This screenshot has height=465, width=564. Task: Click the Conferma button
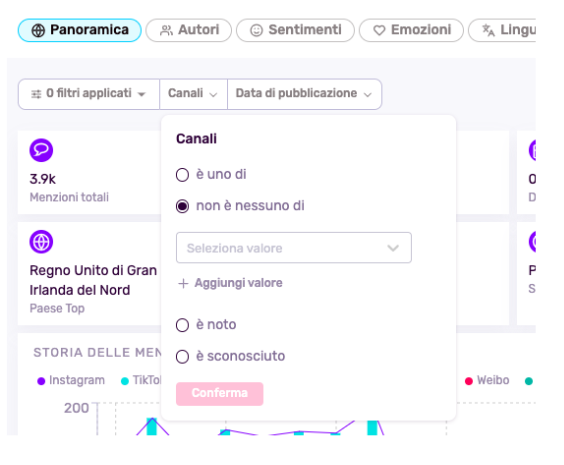(x=219, y=394)
